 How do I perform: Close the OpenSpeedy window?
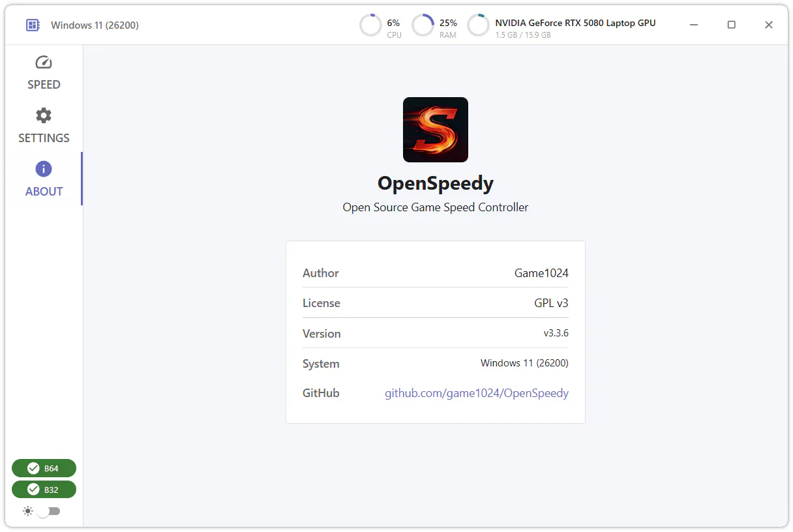(769, 25)
